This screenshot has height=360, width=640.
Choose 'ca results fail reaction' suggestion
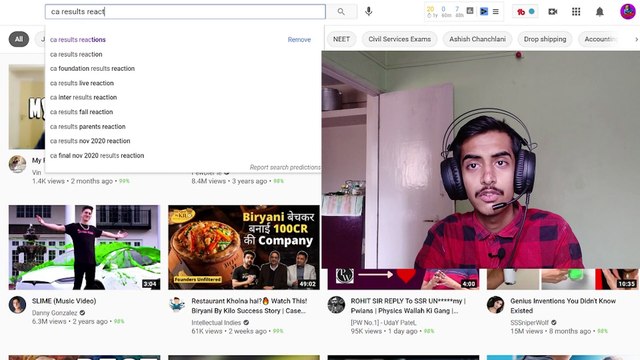[81, 112]
